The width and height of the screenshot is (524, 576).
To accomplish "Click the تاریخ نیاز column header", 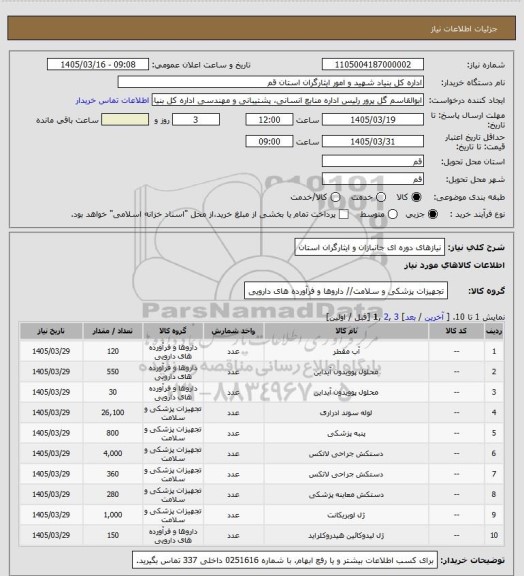I will [51, 331].
